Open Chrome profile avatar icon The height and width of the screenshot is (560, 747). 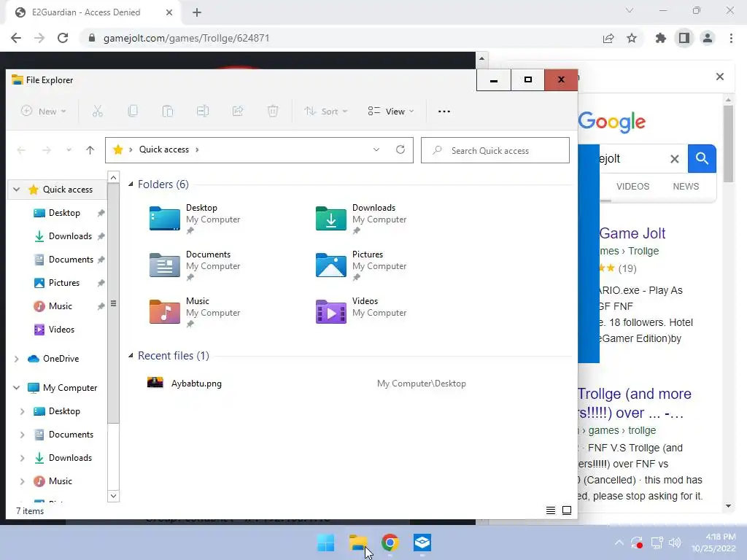pyautogui.click(x=708, y=38)
